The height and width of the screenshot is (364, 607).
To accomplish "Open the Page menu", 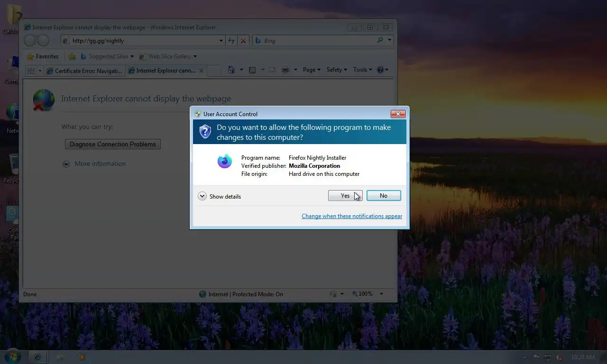I will (312, 70).
